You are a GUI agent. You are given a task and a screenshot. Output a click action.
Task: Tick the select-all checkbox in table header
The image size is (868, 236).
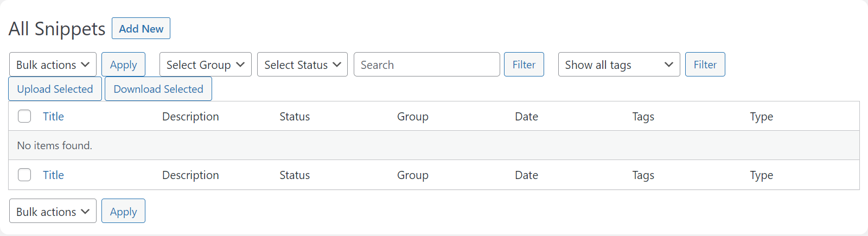24,116
